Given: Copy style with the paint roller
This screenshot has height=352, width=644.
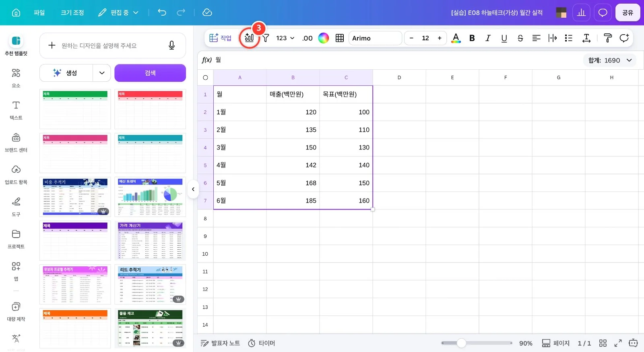Looking at the screenshot, I should point(608,38).
